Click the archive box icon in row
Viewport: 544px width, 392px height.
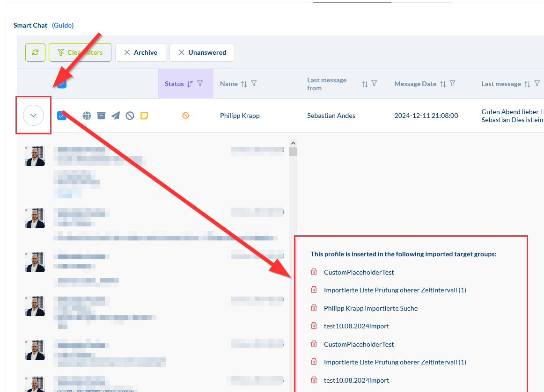pyautogui.click(x=101, y=116)
